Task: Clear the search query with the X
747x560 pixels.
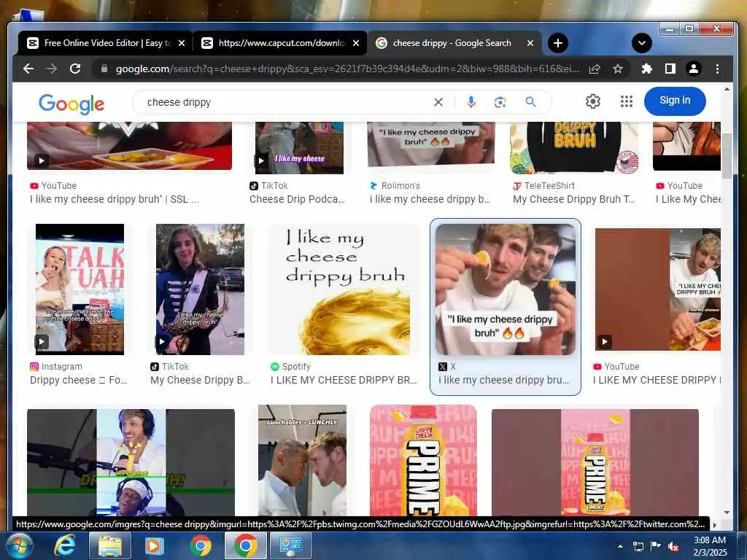Action: pyautogui.click(x=438, y=102)
